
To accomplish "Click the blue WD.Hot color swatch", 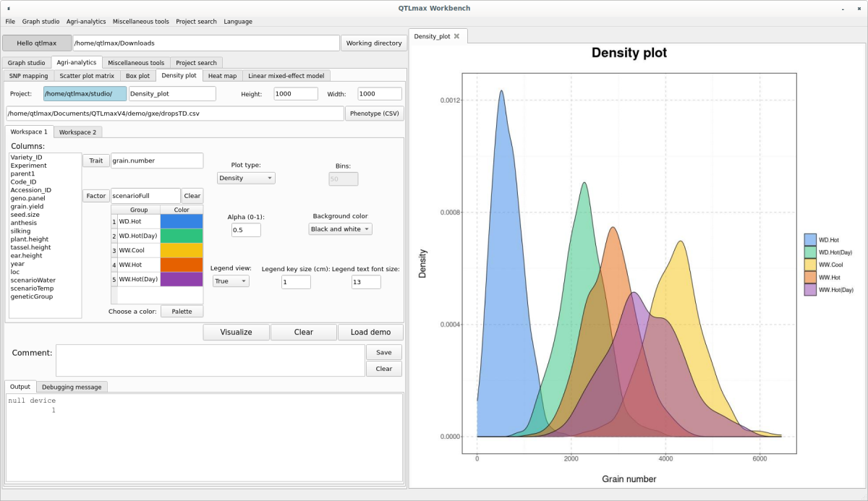I will 182,221.
